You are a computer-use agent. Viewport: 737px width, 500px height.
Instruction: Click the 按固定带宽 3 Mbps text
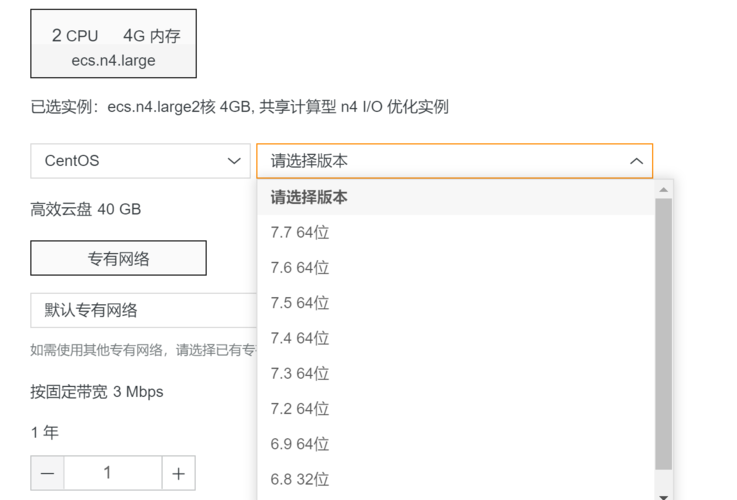coord(97,391)
